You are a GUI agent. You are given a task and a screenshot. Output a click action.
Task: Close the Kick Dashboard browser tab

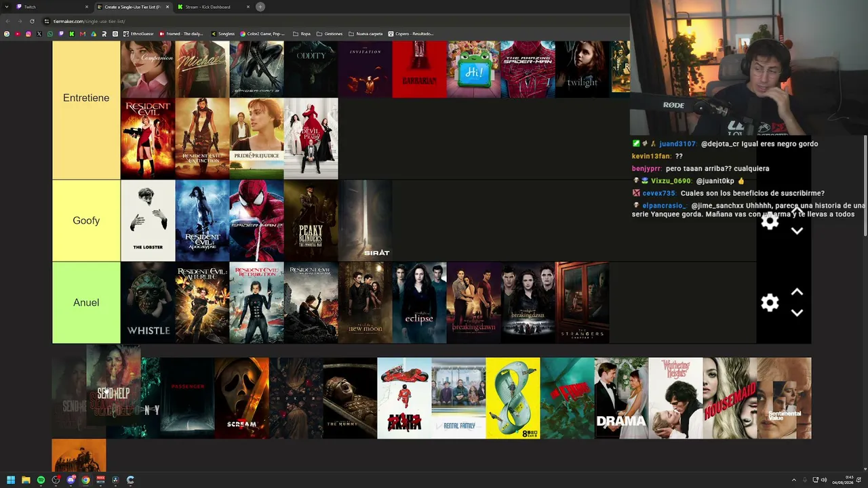click(248, 7)
